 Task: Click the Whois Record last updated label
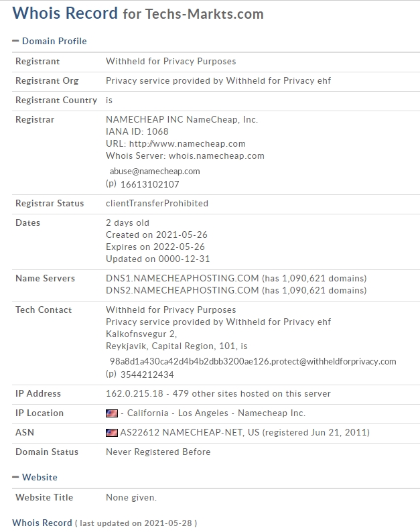(104, 523)
